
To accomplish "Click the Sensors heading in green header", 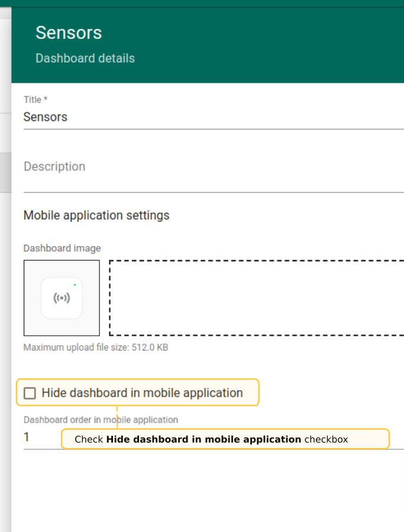I will click(69, 33).
